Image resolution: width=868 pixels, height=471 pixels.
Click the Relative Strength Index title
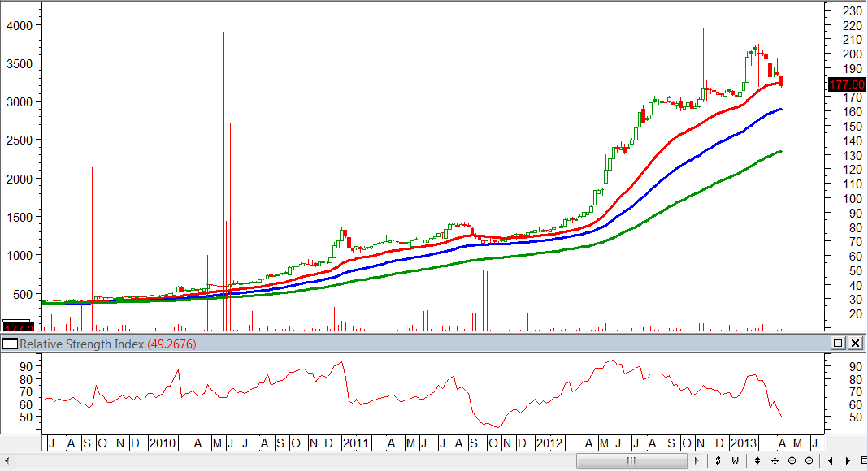pyautogui.click(x=82, y=344)
